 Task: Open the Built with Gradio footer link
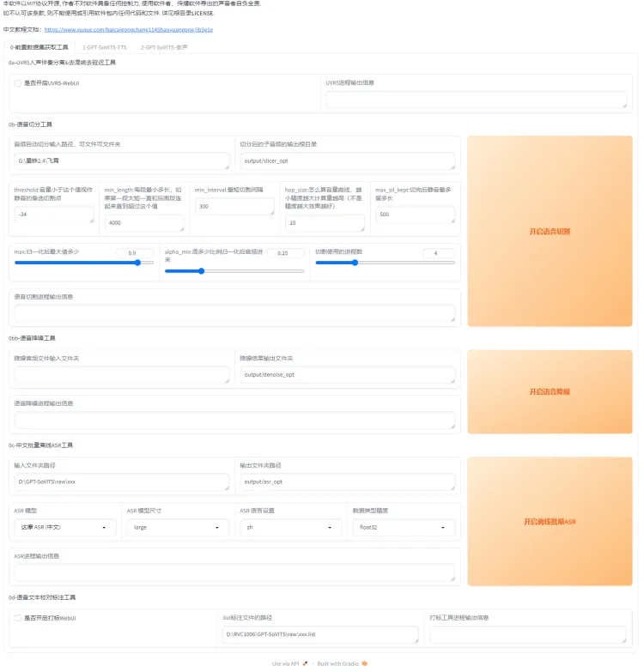(x=342, y=664)
